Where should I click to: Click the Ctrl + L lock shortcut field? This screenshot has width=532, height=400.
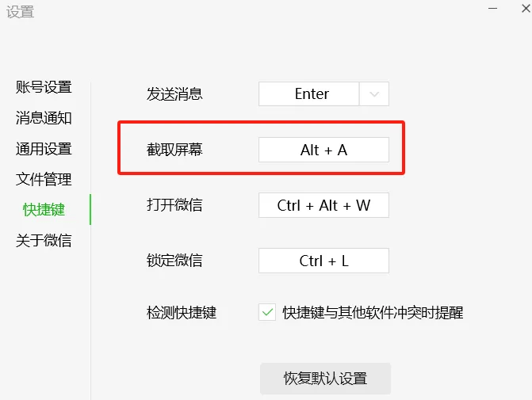tap(323, 261)
